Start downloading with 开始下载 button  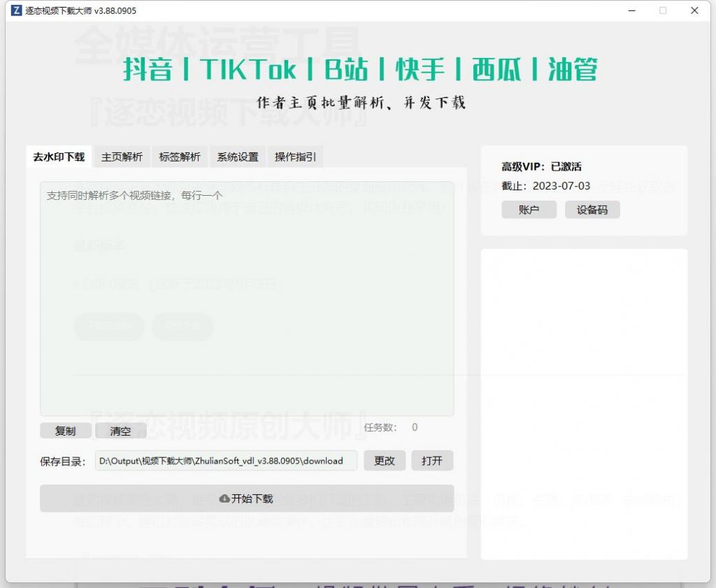tap(247, 499)
